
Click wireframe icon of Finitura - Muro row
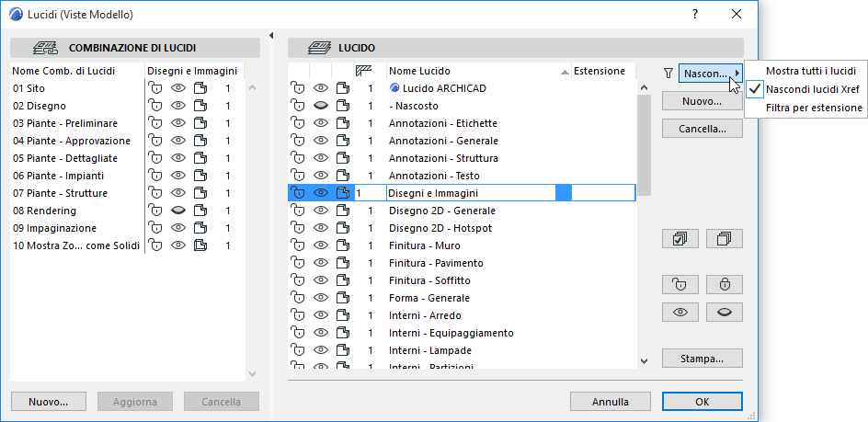(x=343, y=245)
